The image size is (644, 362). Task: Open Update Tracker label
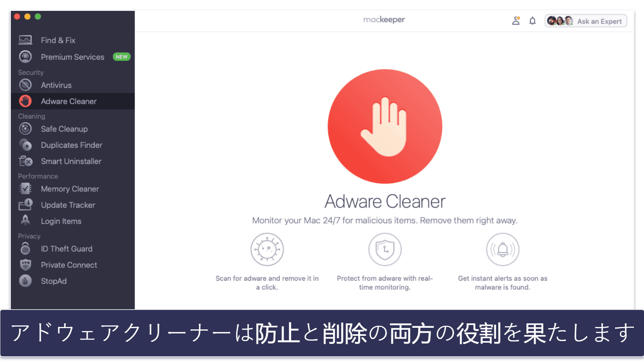(x=68, y=205)
